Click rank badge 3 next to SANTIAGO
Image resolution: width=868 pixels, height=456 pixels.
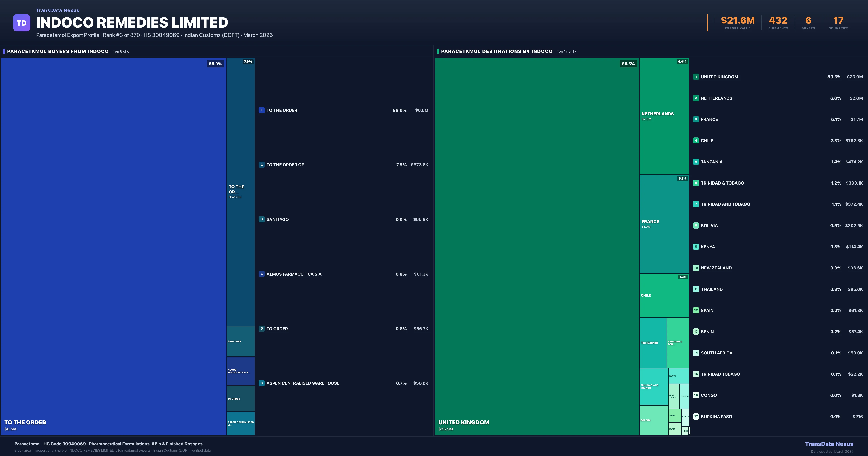point(261,219)
